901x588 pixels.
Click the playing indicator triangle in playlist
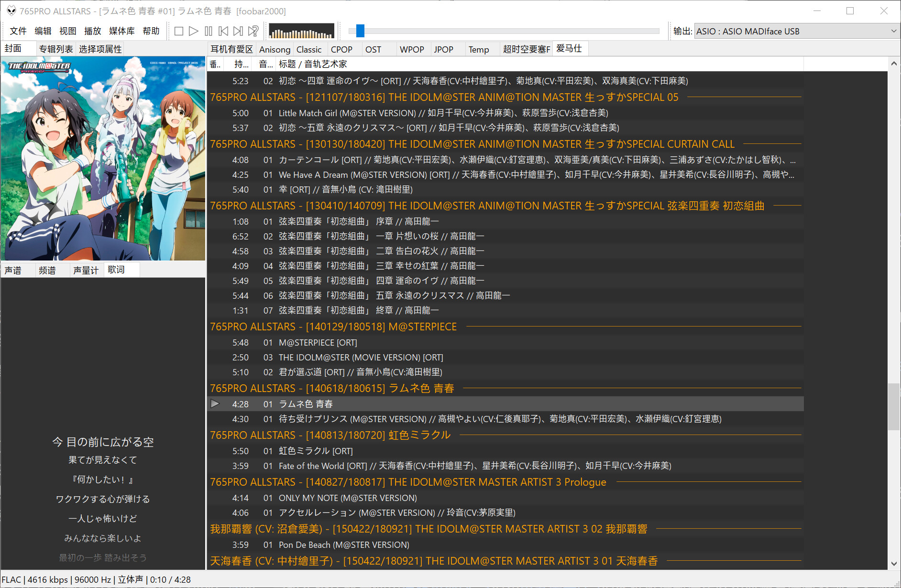pos(215,403)
